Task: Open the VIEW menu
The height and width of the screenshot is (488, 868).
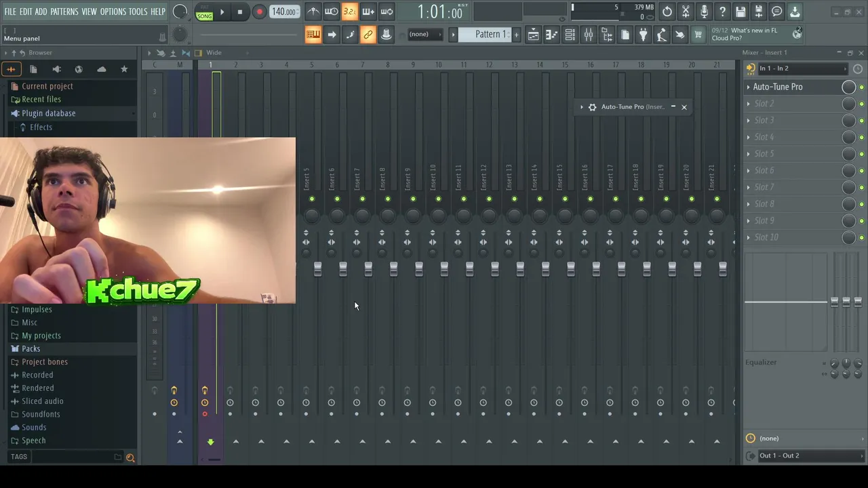Action: point(90,12)
